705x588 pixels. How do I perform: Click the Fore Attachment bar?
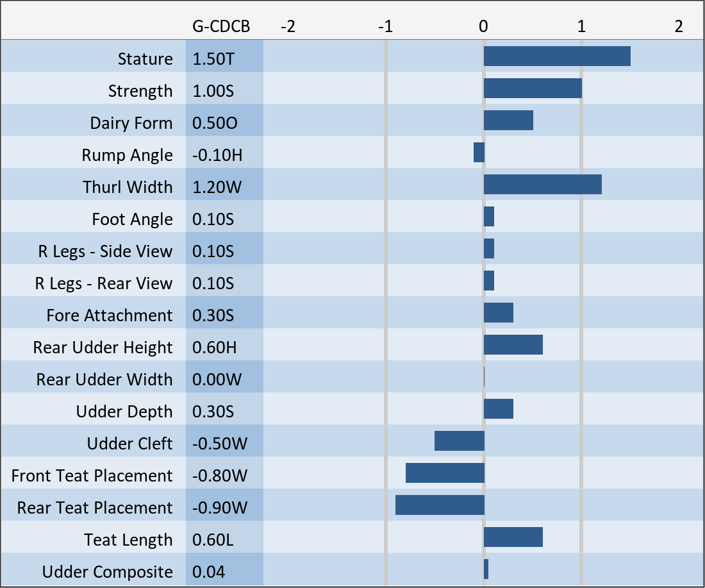coord(498,313)
